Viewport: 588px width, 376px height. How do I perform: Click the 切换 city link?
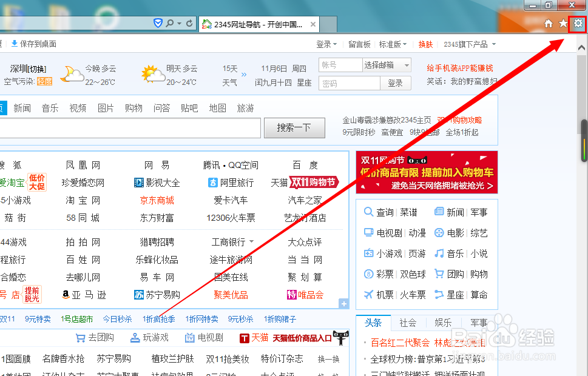[38, 69]
